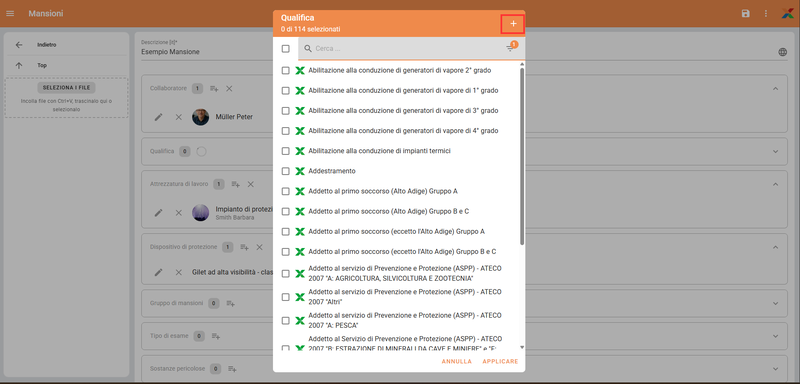The width and height of the screenshot is (800, 384).
Task: Check primo soccorso (Alto Adige) Gruppo A
Action: pyautogui.click(x=286, y=191)
